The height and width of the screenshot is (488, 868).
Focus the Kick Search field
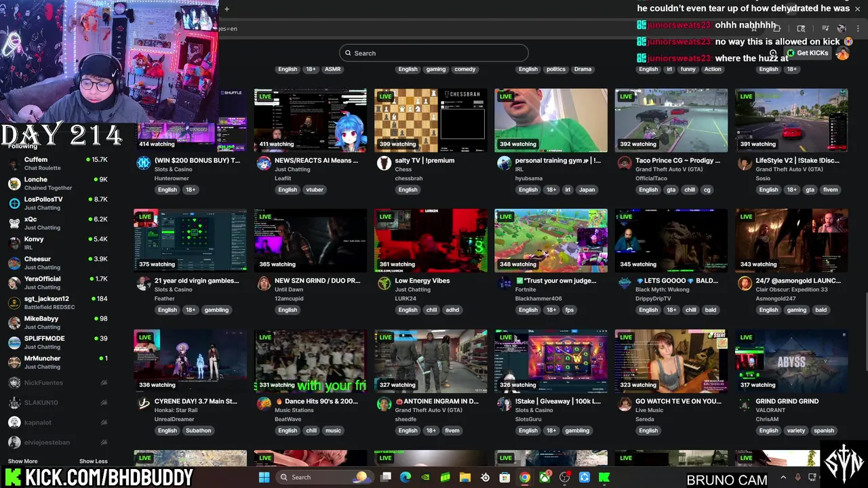pos(434,53)
